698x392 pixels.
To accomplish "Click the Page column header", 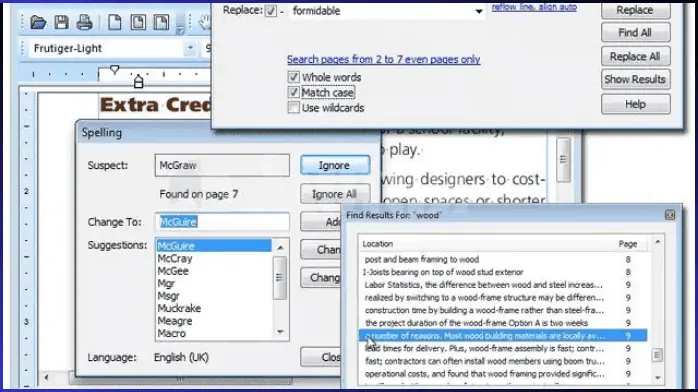I will pyautogui.click(x=628, y=244).
